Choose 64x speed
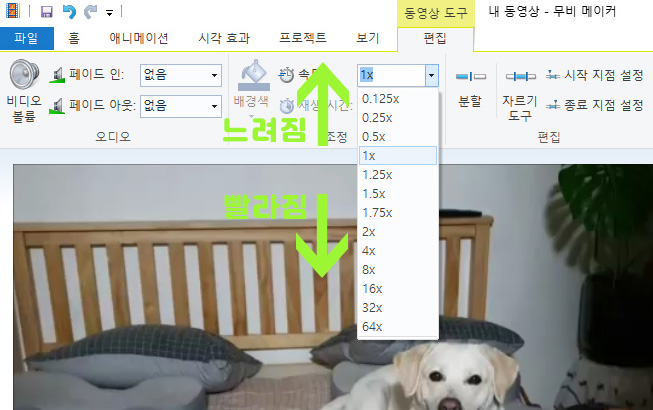 pos(398,327)
